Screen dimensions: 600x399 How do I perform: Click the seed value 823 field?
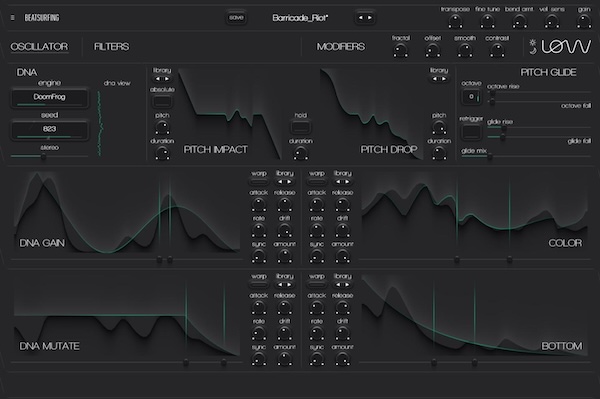[49, 129]
